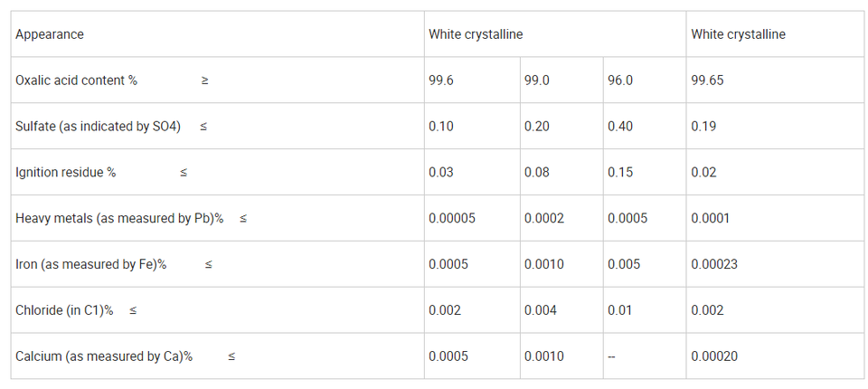
Task: Select the "Iron (as measured by Fe)%" label
Action: (x=91, y=265)
